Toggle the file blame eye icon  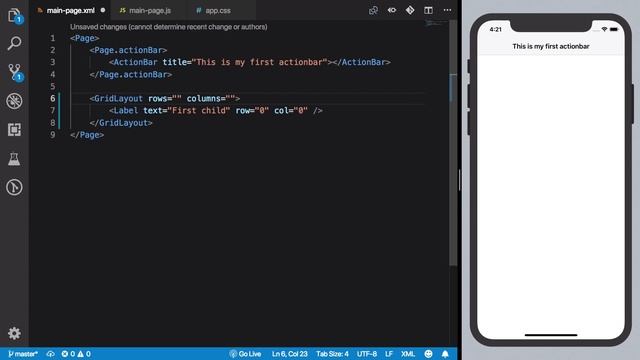pos(392,10)
